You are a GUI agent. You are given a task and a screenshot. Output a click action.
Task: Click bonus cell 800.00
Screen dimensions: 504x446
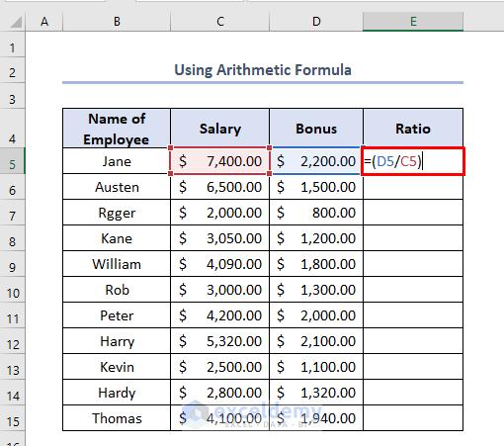[316, 213]
